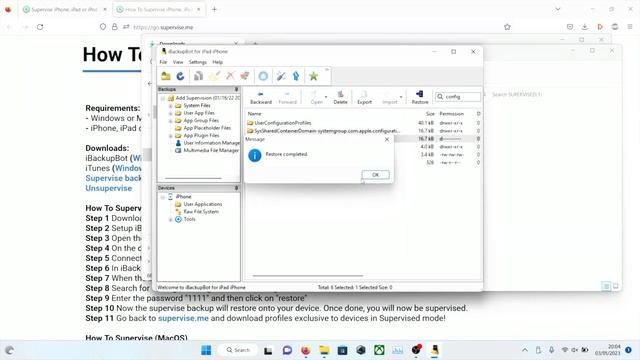The width and height of the screenshot is (640, 360).
Task: Select Raw File System under iPhone
Action: pyautogui.click(x=201, y=211)
